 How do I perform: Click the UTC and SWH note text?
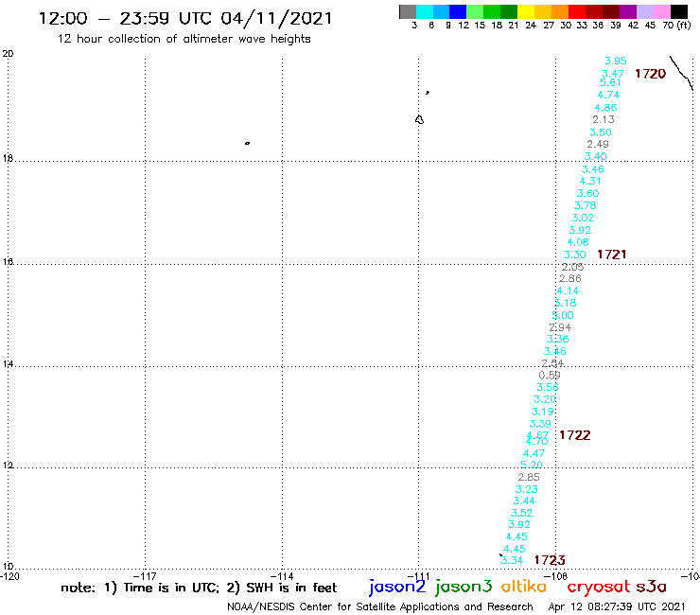pos(199,588)
